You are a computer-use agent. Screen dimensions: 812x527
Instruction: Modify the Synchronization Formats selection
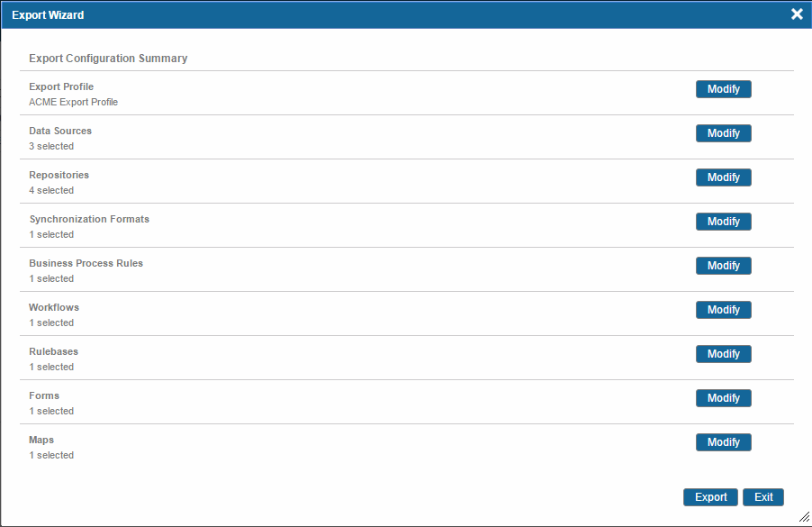(x=724, y=222)
